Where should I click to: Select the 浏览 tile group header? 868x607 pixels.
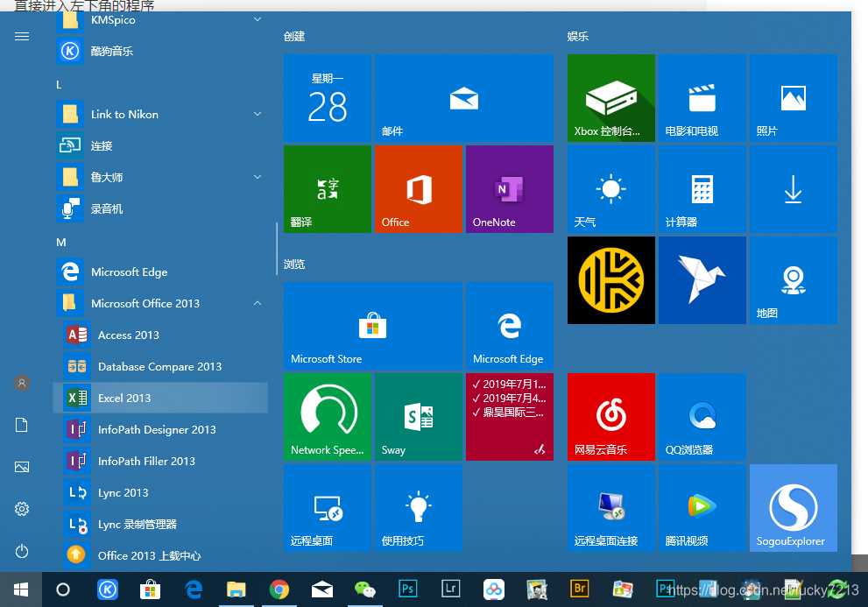pos(294,265)
